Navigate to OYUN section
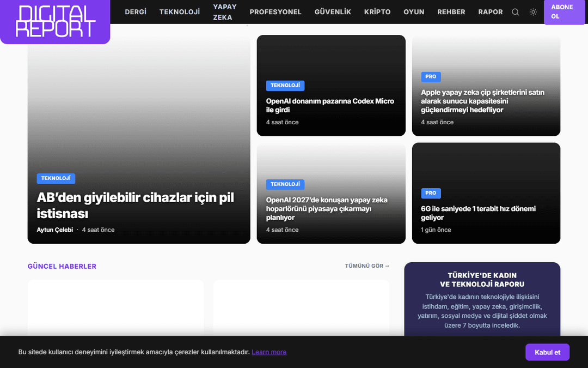Image resolution: width=588 pixels, height=368 pixels. 414,12
